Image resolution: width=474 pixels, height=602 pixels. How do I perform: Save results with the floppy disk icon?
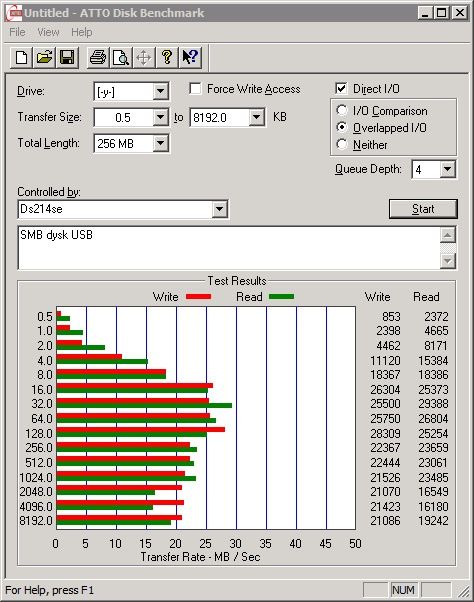click(67, 58)
